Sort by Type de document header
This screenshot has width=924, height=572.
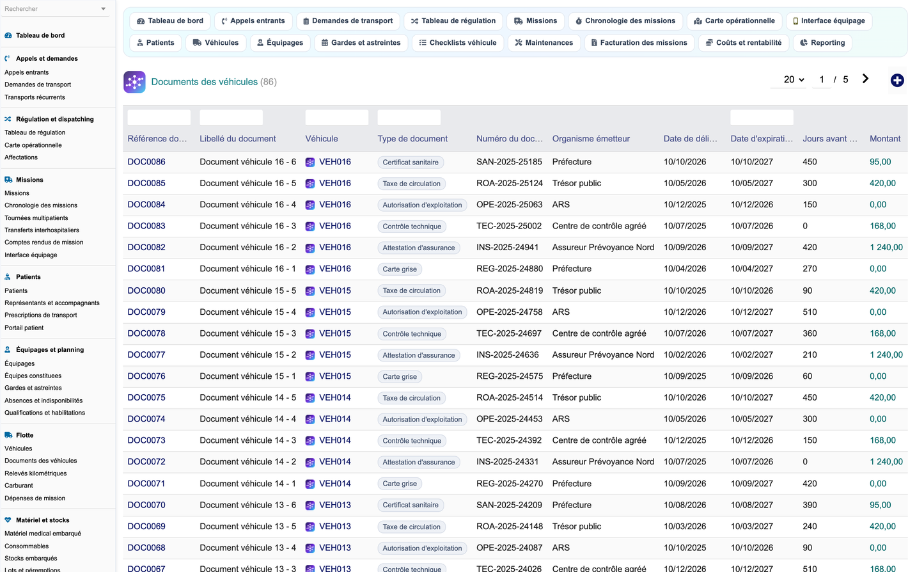pos(412,139)
